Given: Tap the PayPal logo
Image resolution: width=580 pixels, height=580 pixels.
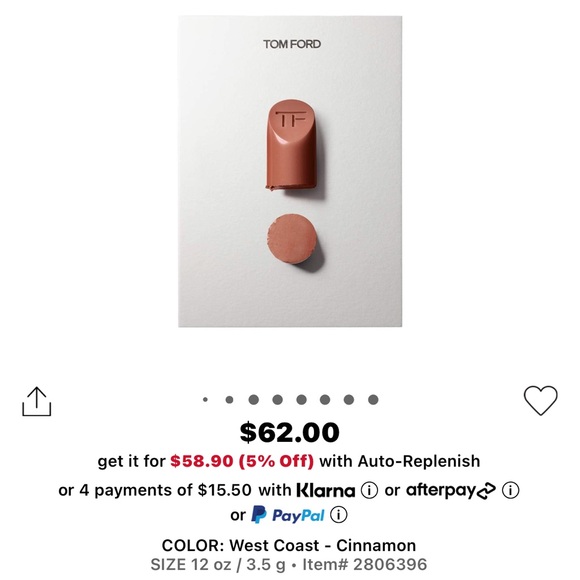Looking at the screenshot, I should tap(288, 515).
